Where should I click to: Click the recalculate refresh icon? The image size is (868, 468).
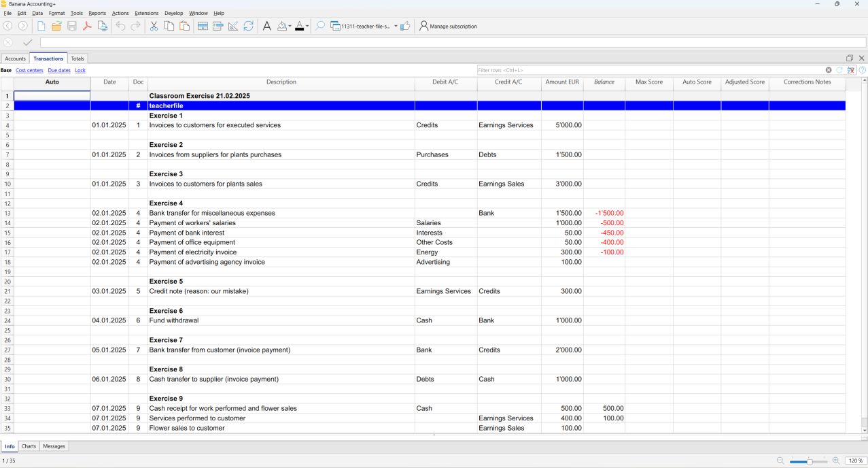[x=249, y=26]
